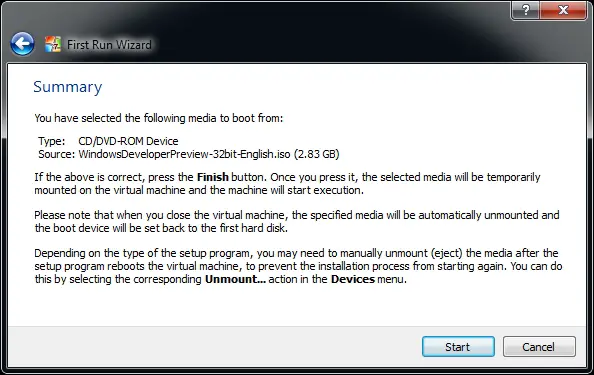Cancel the First Run Wizard

pyautogui.click(x=539, y=347)
